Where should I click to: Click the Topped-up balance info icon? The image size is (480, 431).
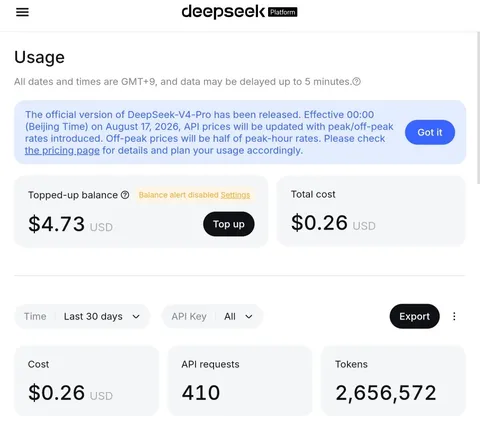click(125, 195)
